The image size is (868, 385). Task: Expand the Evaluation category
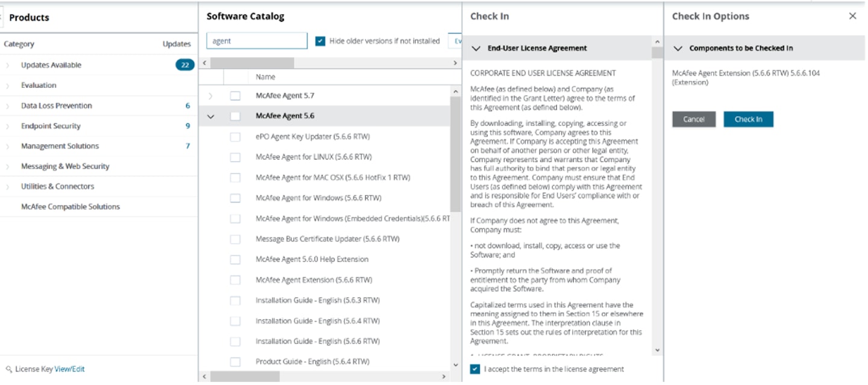8,86
